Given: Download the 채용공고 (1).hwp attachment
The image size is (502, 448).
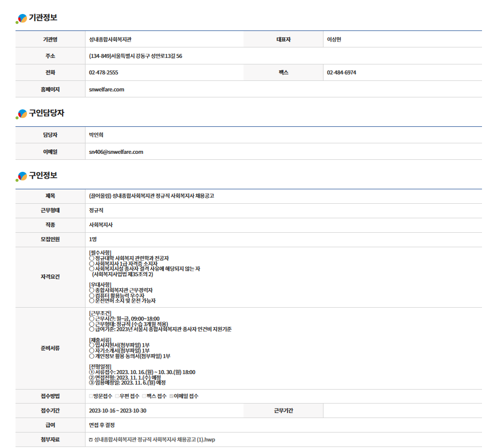Looking at the screenshot, I should tap(154, 440).
